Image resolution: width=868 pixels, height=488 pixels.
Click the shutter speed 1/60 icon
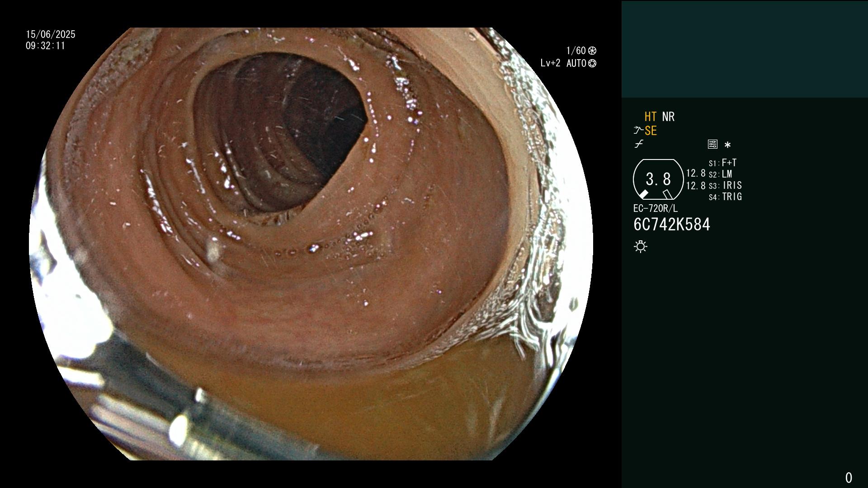coord(592,51)
